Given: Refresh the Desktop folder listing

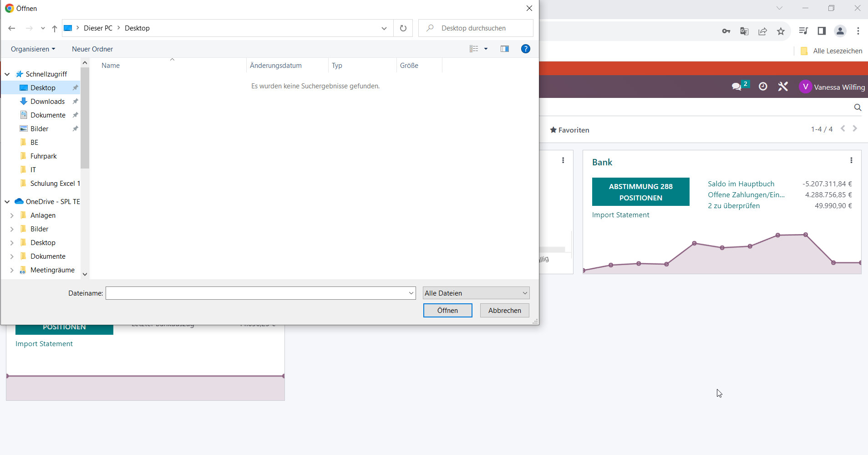Looking at the screenshot, I should (x=403, y=28).
